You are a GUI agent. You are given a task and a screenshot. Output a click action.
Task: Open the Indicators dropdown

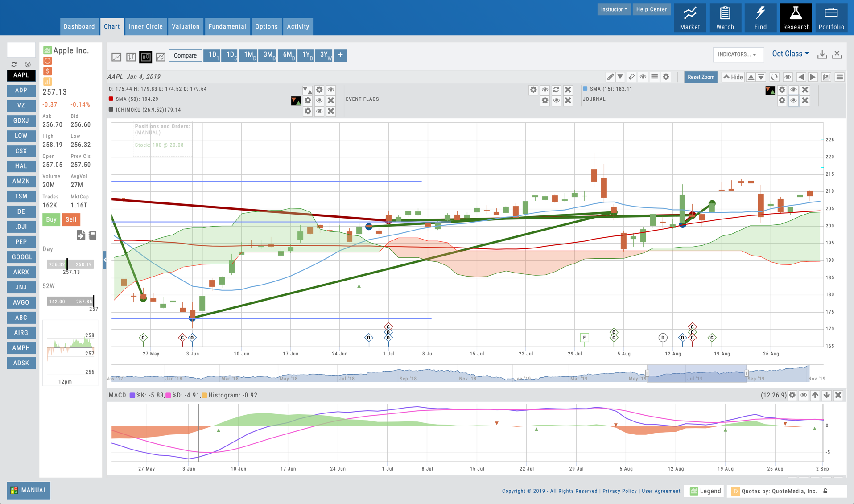click(x=738, y=54)
